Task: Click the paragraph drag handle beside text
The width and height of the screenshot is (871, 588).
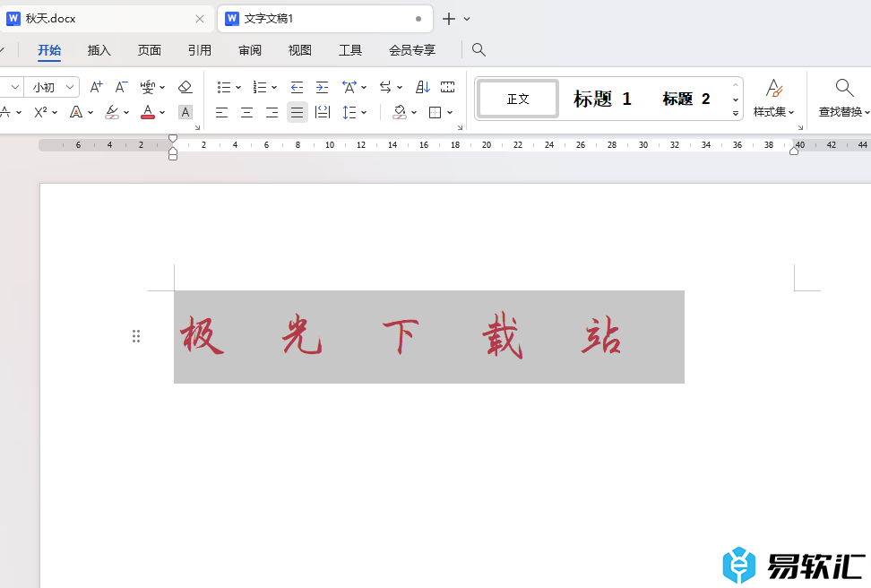Action: pos(136,336)
